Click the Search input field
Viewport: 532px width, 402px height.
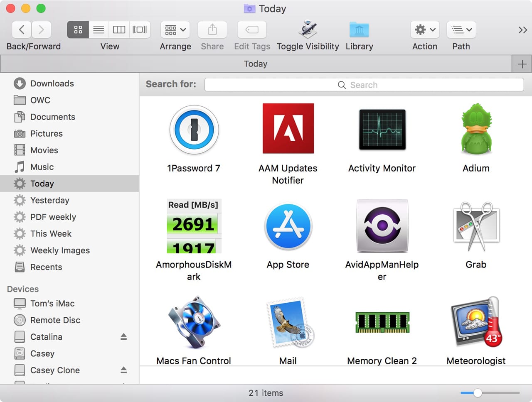point(364,85)
